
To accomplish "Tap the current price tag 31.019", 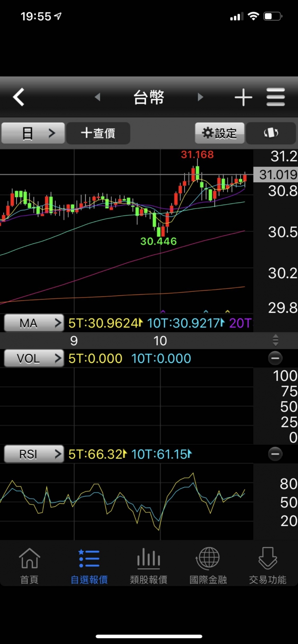I will click(x=276, y=175).
